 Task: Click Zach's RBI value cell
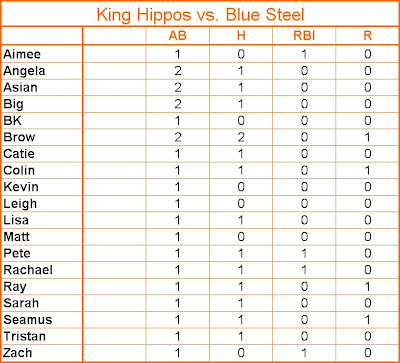(x=304, y=353)
